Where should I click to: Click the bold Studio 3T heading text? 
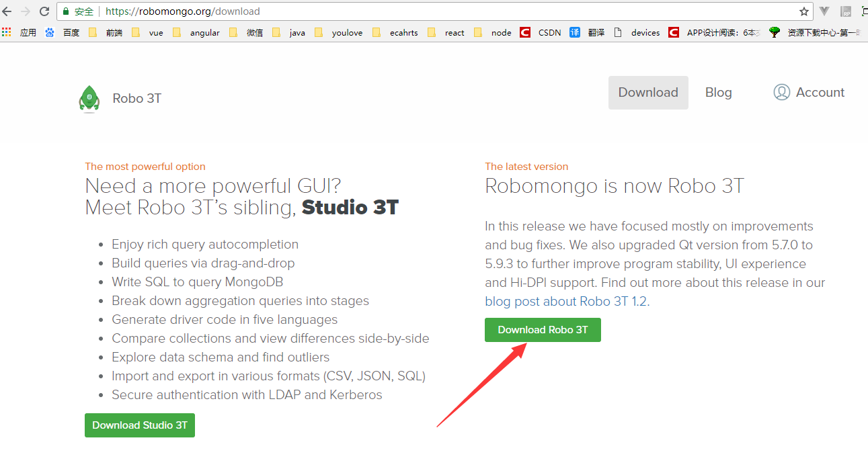pyautogui.click(x=350, y=208)
